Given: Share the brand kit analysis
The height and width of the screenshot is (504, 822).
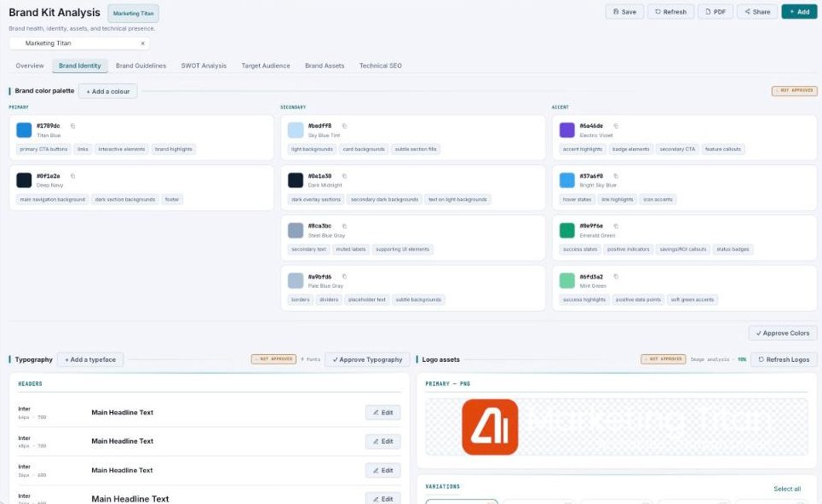Looking at the screenshot, I should [757, 12].
